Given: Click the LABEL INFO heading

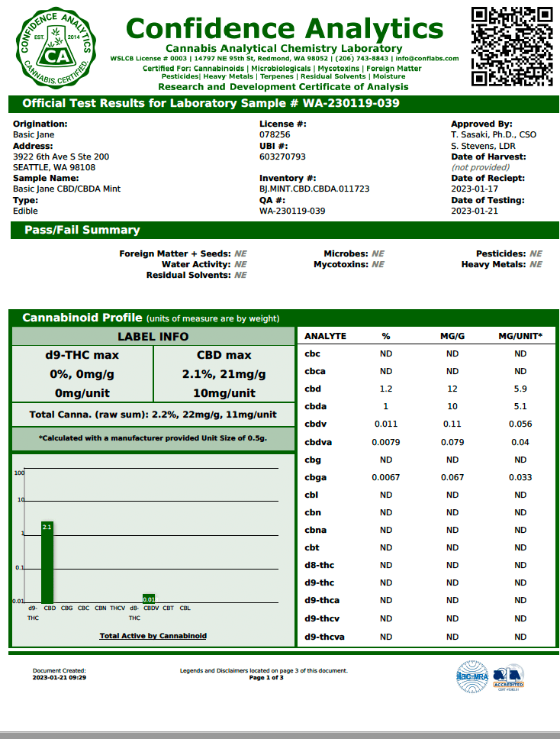Looking at the screenshot, I should (153, 337).
